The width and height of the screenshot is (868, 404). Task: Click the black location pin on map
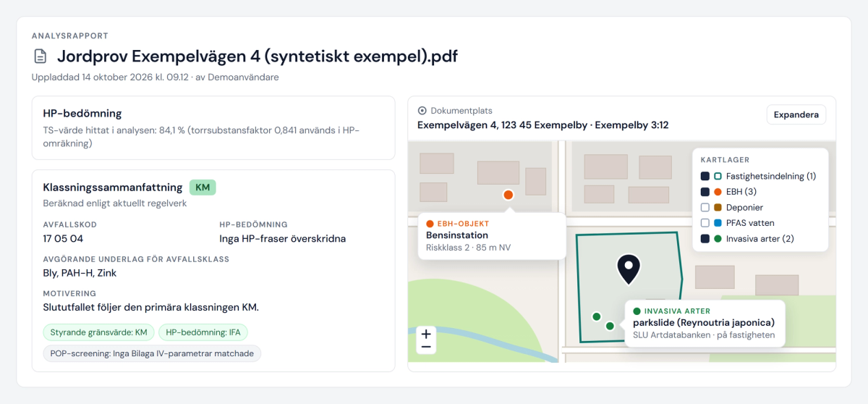click(629, 269)
